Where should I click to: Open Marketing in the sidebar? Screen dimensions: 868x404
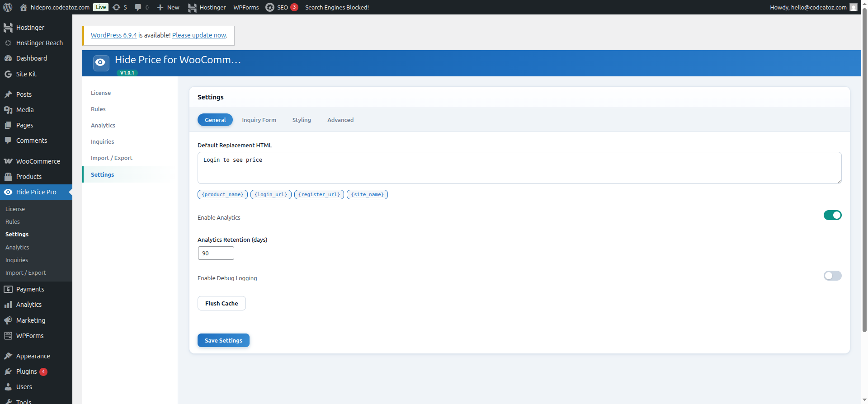[36, 320]
